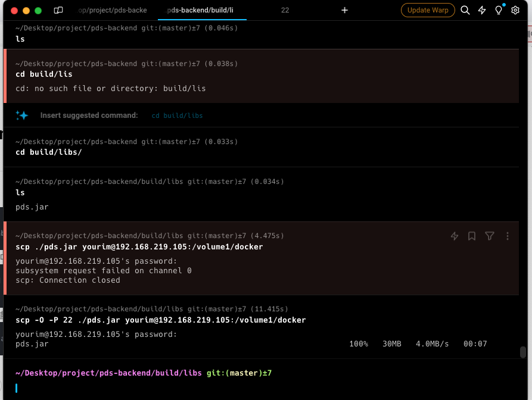Switch to the op/project/pds-backe tab
Image resolution: width=532 pixels, height=400 pixels.
[x=111, y=10]
